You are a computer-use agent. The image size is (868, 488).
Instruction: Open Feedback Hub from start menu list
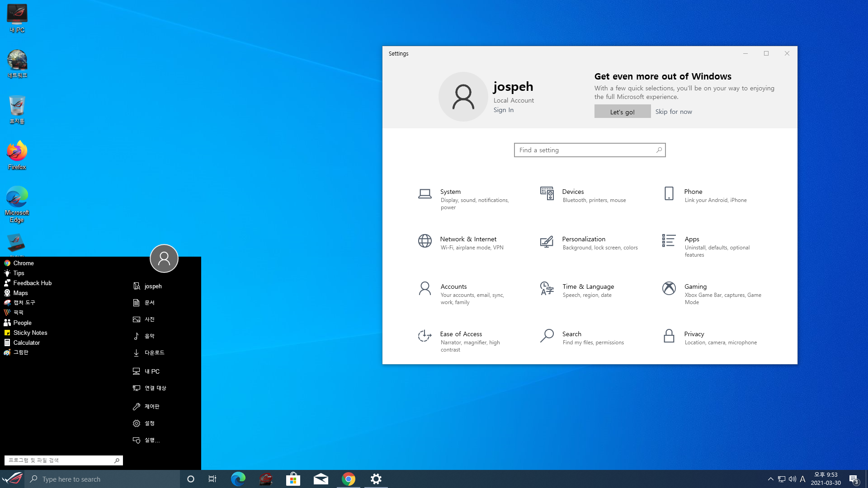32,283
